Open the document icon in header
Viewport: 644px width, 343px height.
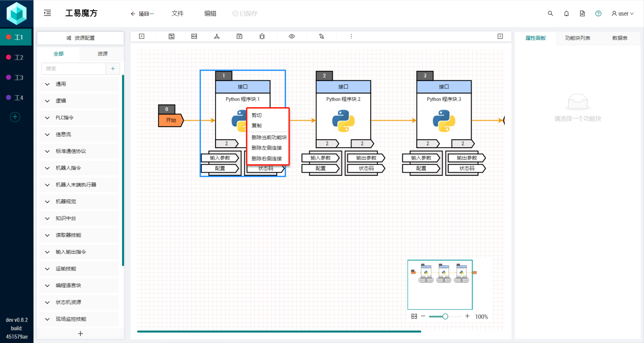[x=582, y=13]
